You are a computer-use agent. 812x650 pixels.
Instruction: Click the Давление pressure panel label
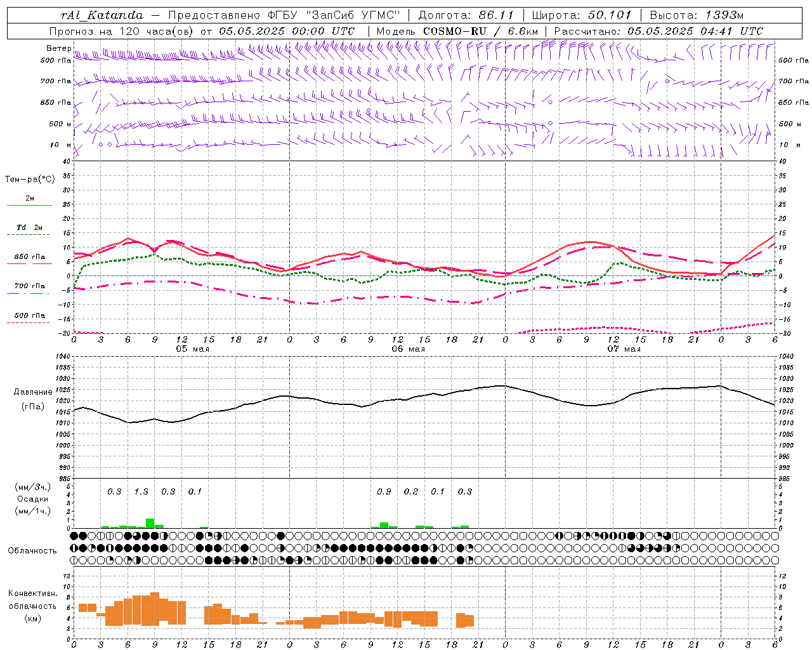33,392
